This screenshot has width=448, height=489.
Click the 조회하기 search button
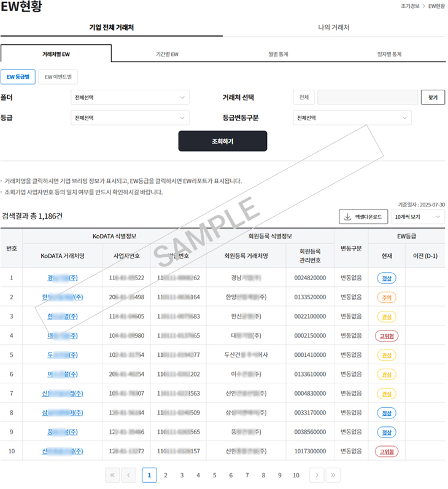tap(223, 141)
